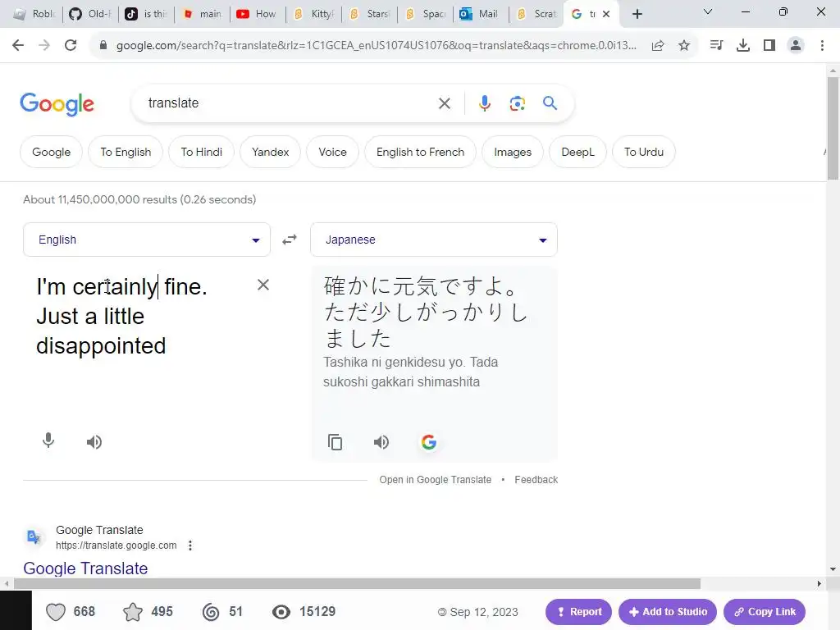Open a new browser tab with plus
Image resolution: width=840 pixels, height=630 pixels.
(637, 14)
